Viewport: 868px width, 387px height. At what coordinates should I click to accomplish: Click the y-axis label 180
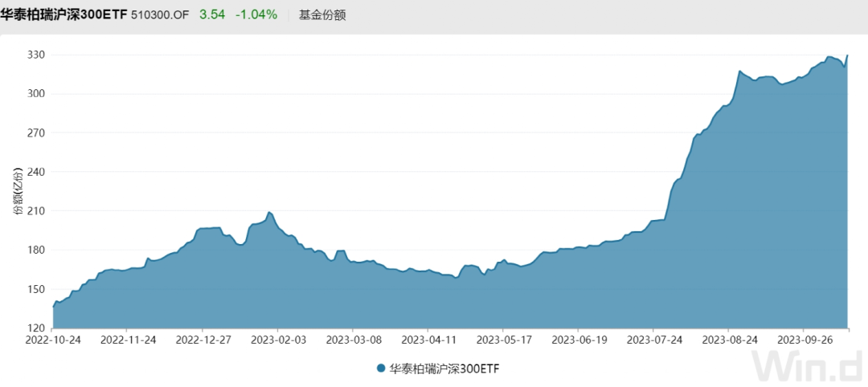coord(36,250)
